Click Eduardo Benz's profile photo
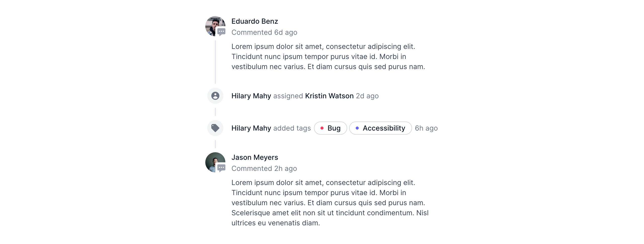The image size is (644, 244). point(214,25)
